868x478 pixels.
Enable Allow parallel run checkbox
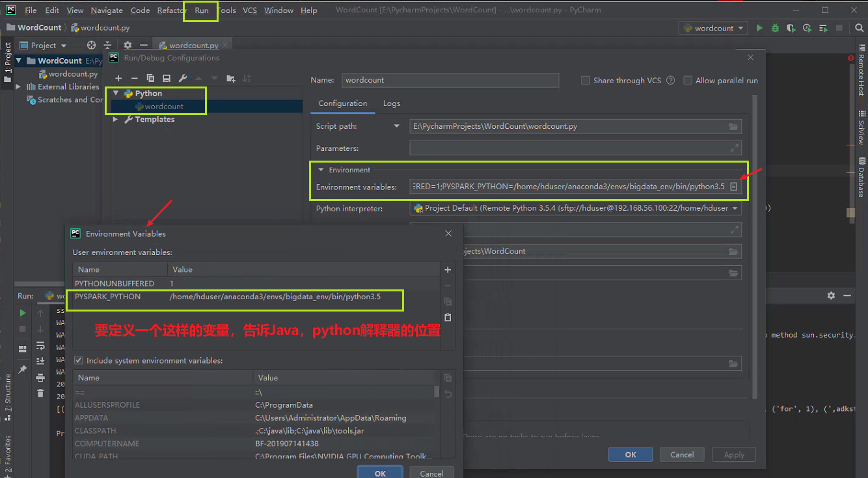point(688,81)
